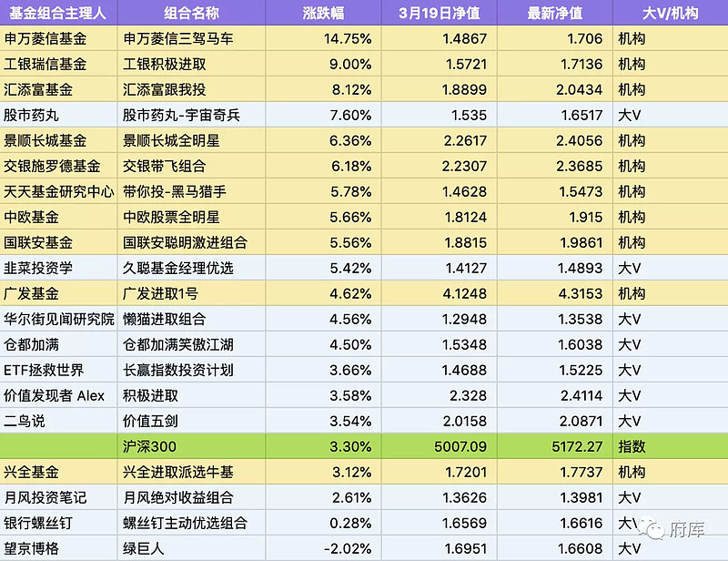Click the 2.4056 value cell
Screen dimensions: 728x561
[x=555, y=140]
